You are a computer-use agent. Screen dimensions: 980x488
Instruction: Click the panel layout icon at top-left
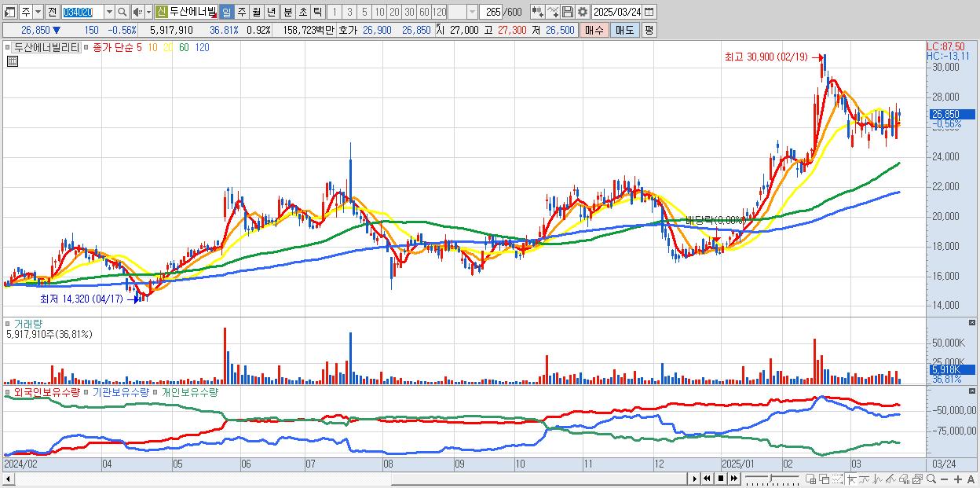tap(9, 13)
